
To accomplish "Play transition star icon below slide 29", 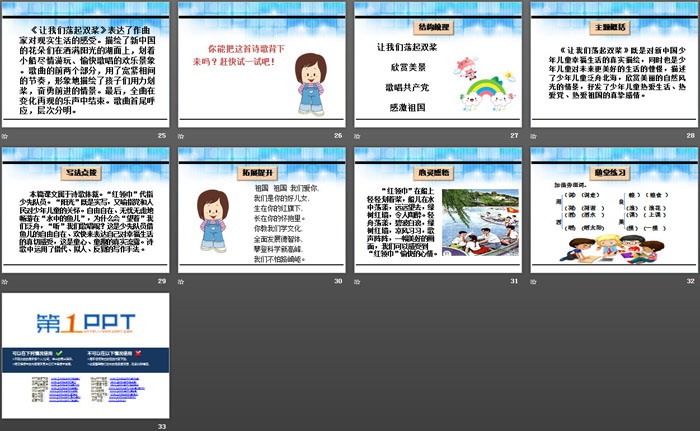I will [x=7, y=281].
